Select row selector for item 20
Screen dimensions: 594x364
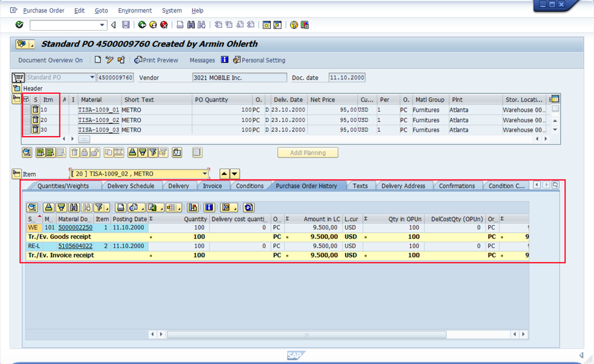(x=27, y=120)
